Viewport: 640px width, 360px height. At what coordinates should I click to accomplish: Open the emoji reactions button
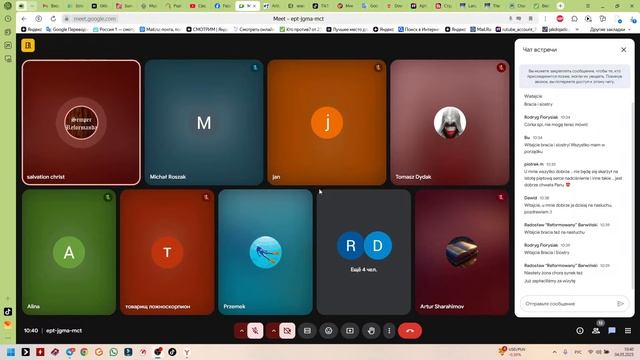[x=329, y=331]
